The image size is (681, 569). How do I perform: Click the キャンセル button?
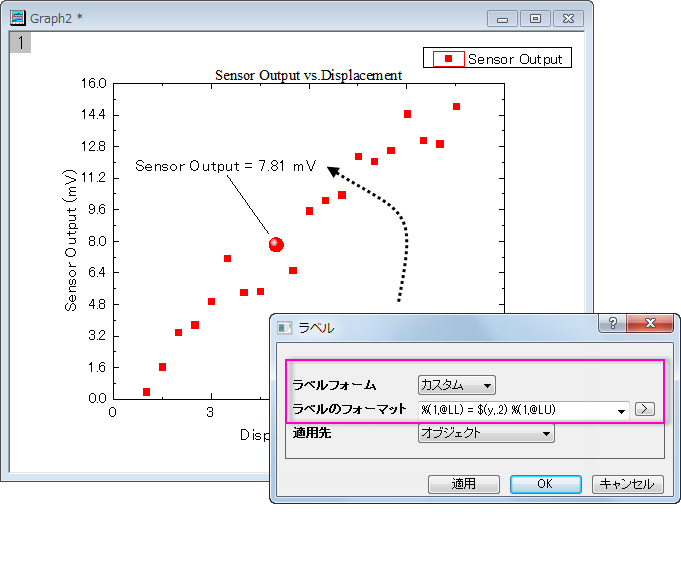[628, 484]
